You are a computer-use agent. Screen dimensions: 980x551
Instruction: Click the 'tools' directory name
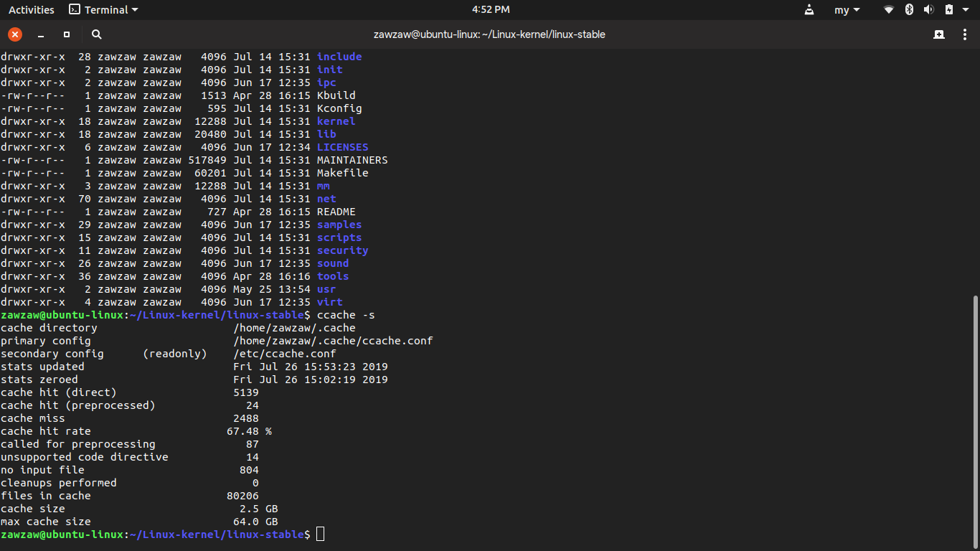(x=333, y=276)
